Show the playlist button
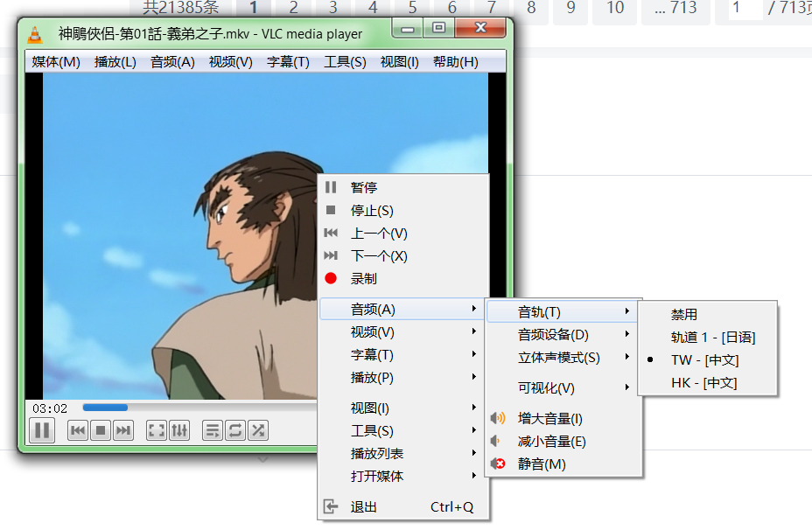This screenshot has height=530, width=812. click(x=213, y=430)
